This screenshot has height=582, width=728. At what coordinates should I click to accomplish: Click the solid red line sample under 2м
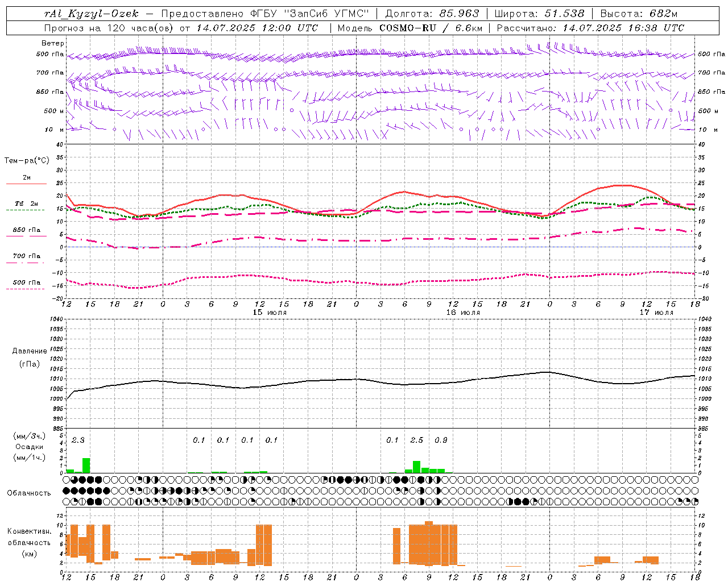tap(26, 184)
